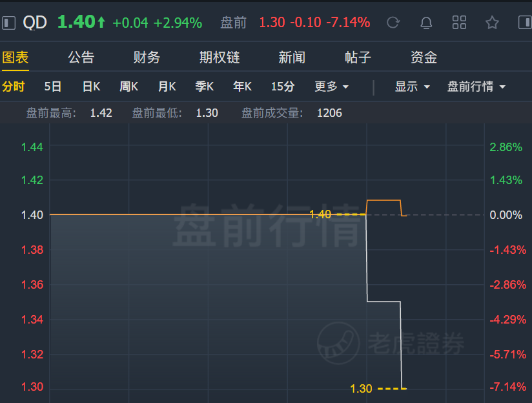This screenshot has width=532, height=403.
Task: Expand the 更多 timeframe dropdown
Action: pyautogui.click(x=331, y=87)
